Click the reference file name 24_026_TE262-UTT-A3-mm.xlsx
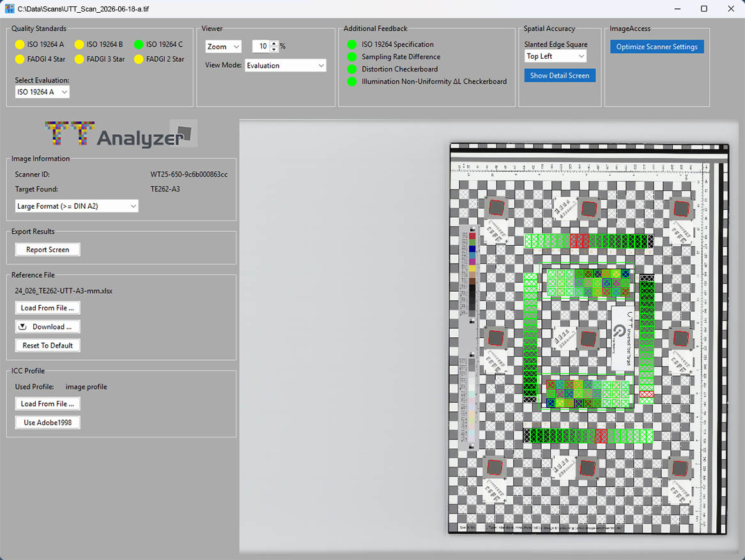 point(64,291)
